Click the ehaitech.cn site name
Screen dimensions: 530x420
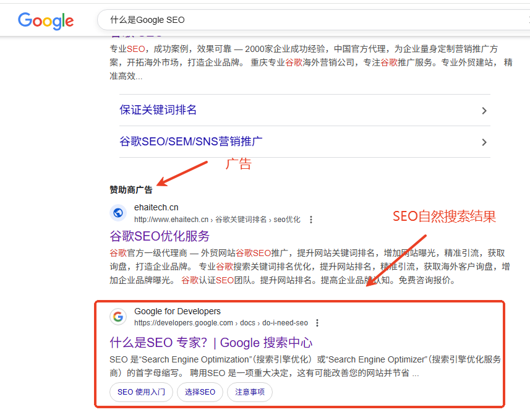[x=156, y=207]
